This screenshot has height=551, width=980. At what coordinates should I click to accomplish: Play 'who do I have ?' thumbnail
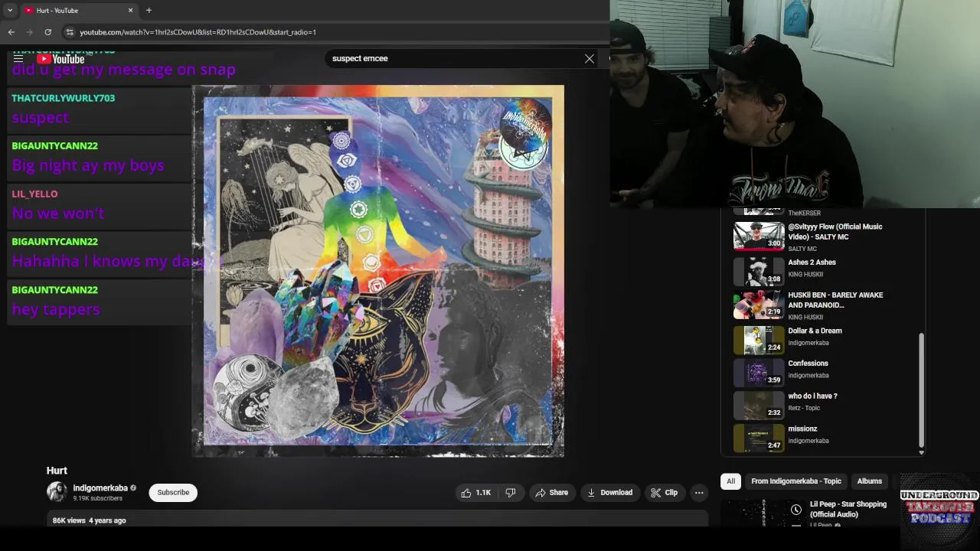[759, 405]
